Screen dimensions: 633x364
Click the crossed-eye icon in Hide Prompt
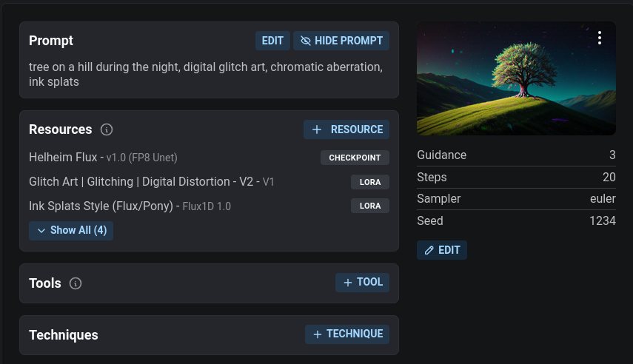pos(306,41)
